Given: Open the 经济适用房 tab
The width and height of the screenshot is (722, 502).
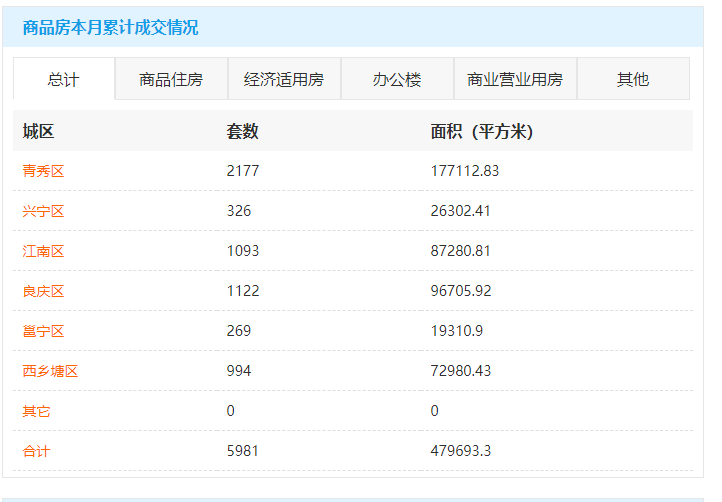Looking at the screenshot, I should coord(284,79).
